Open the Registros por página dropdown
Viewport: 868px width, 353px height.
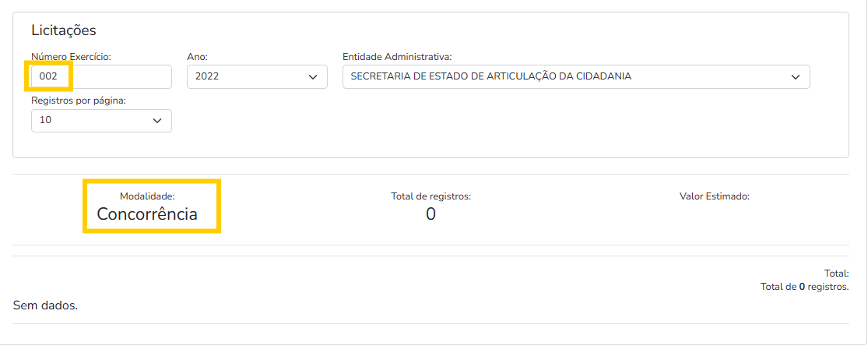(x=101, y=120)
